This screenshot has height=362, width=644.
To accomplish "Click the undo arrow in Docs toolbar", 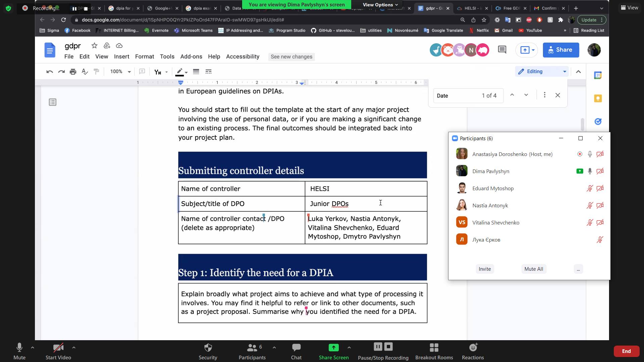I will point(49,71).
